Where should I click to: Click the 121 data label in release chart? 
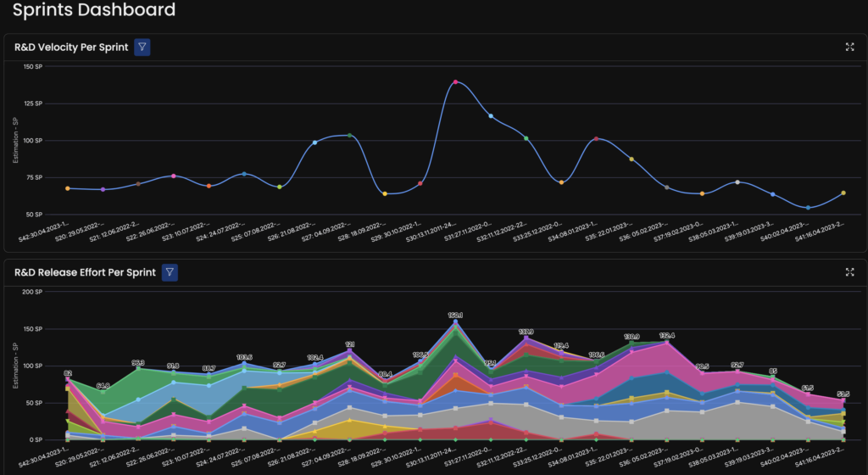[x=349, y=344]
